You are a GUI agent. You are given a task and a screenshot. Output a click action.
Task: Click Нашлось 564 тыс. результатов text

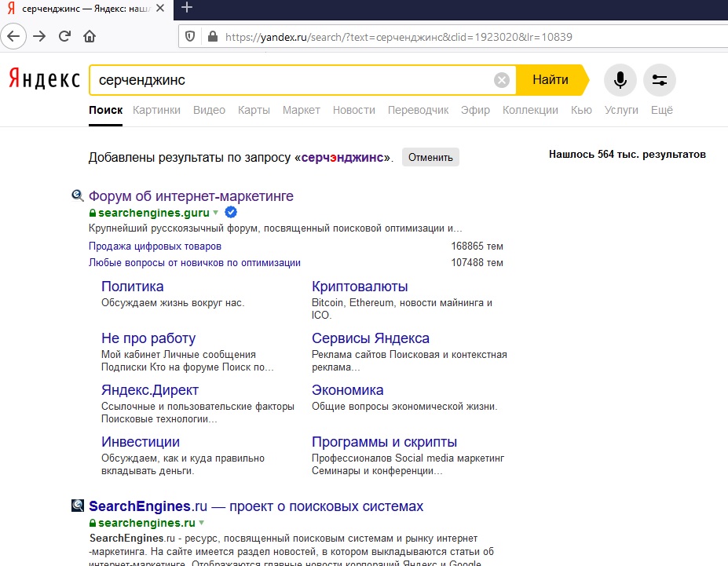627,154
